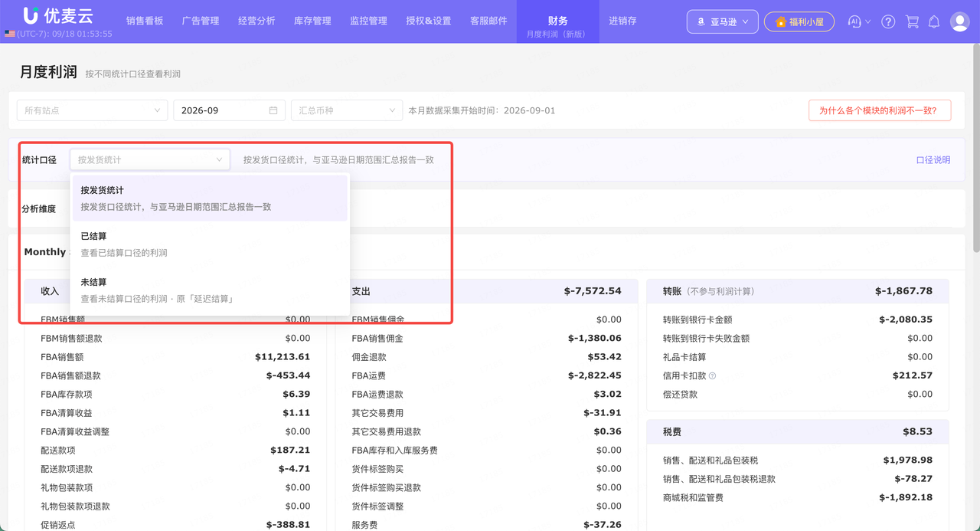Collapse the 按发货统计 statistics dropdown
The height and width of the screenshot is (531, 980).
[x=150, y=159]
